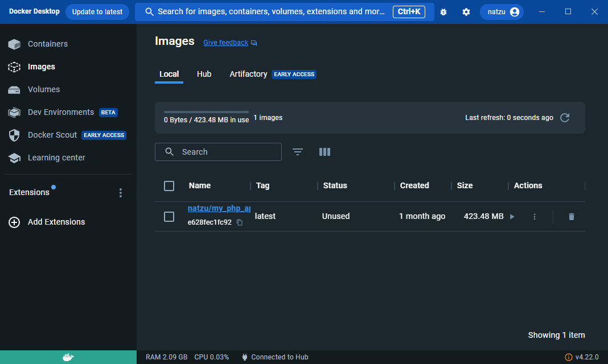Open the filter images icon
Screen dimensions: 608x364
(x=298, y=152)
